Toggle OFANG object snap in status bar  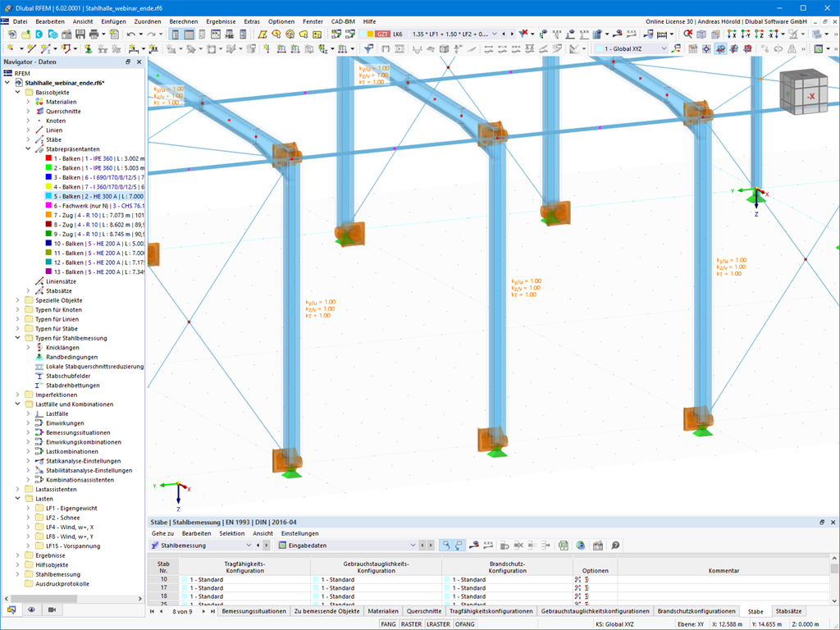click(x=464, y=624)
